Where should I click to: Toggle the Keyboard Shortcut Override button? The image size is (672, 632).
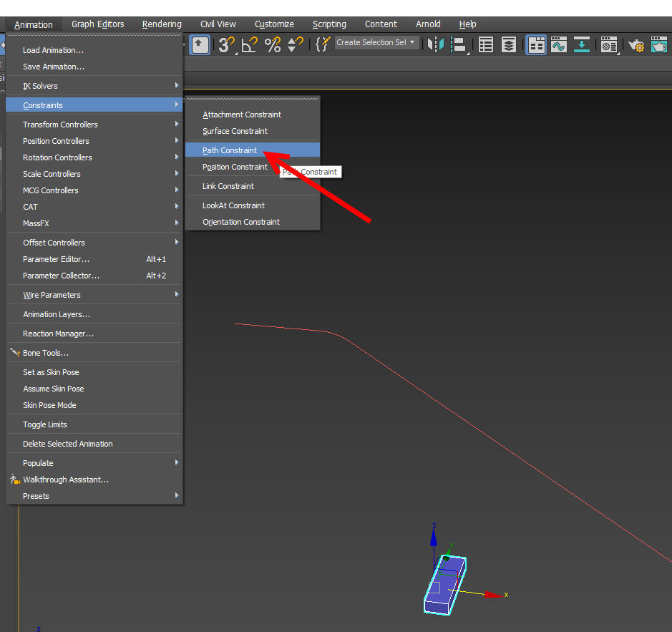click(x=200, y=44)
